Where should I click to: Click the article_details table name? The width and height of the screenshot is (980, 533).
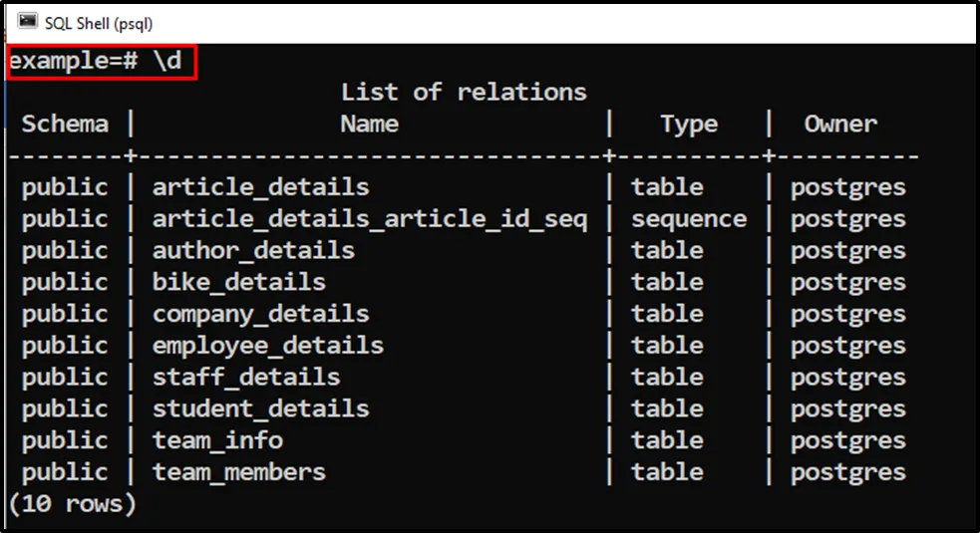click(260, 187)
